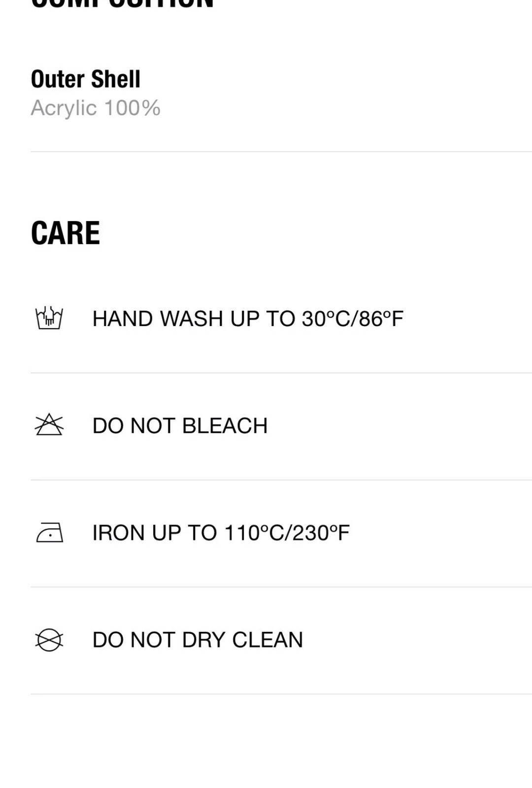Tap the iron temperature icon
This screenshot has height=788, width=532.
point(50,532)
